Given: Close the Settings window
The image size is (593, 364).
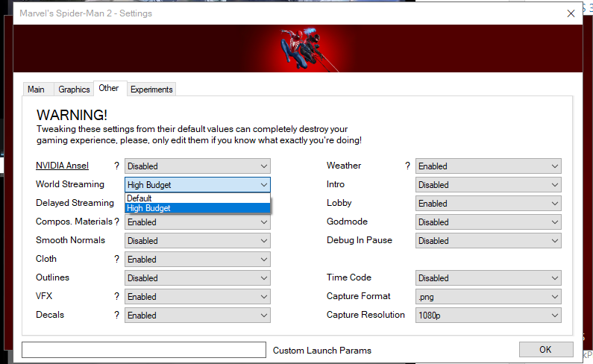Looking at the screenshot, I should point(571,13).
